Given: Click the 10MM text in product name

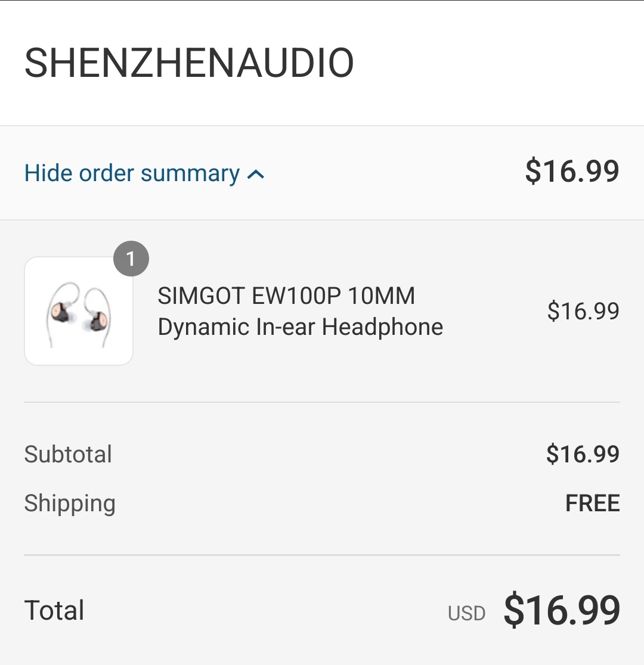Looking at the screenshot, I should pyautogui.click(x=382, y=296).
